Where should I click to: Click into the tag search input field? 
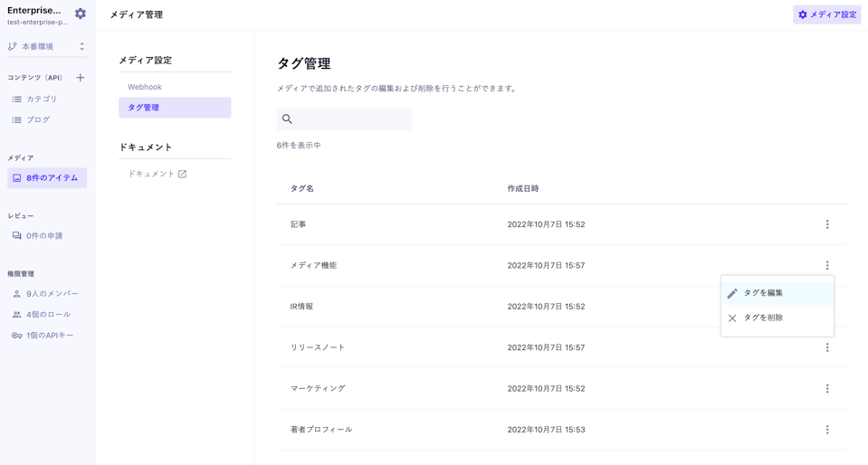pos(351,119)
